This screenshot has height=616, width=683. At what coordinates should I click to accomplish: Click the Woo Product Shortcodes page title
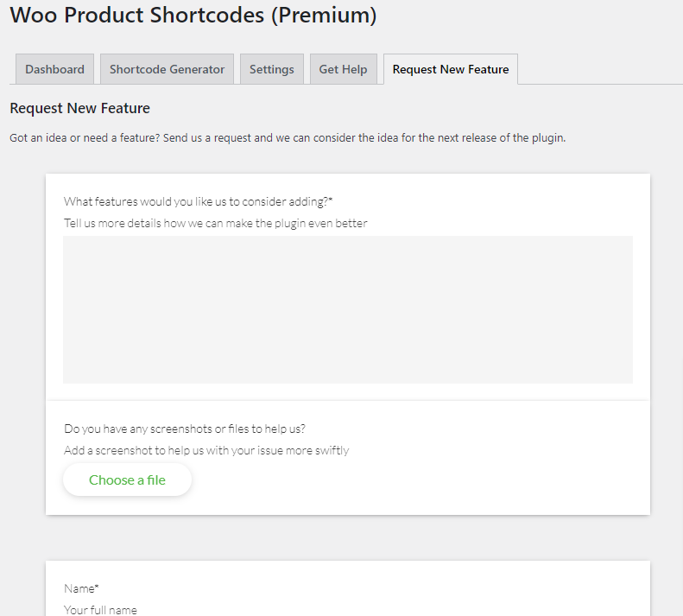(193, 16)
